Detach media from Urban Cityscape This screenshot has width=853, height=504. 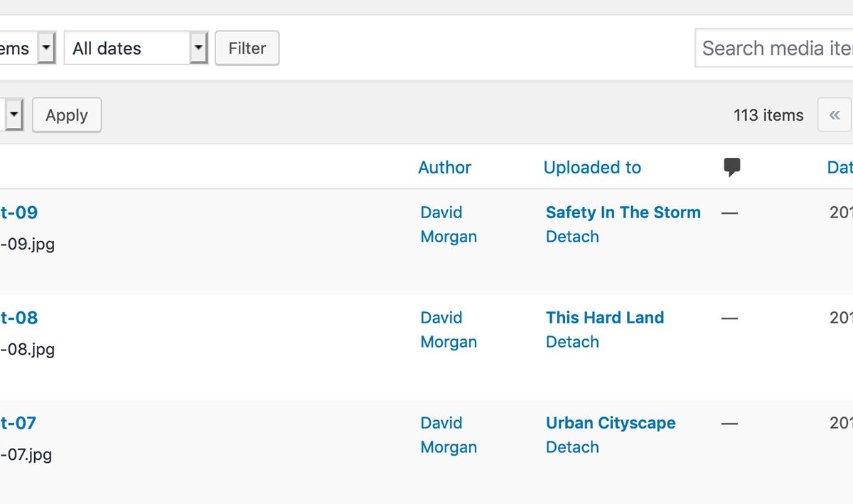(x=572, y=447)
